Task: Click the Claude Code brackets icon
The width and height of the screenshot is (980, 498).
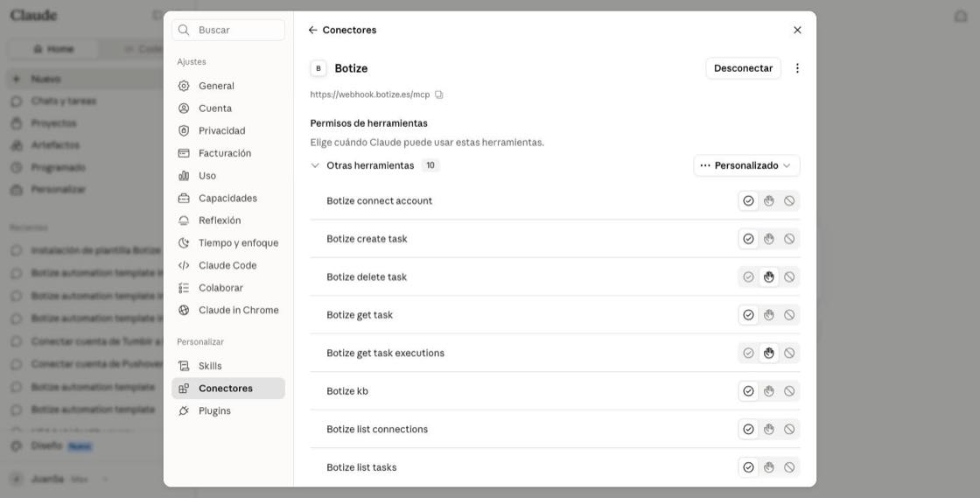Action: [x=184, y=265]
